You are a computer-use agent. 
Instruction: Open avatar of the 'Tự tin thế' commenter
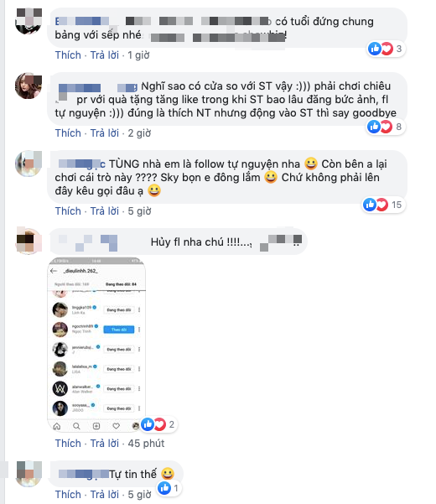coord(29,474)
